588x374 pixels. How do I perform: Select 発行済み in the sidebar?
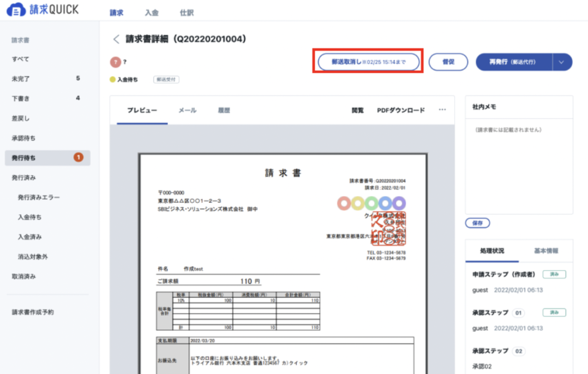[47, 178]
